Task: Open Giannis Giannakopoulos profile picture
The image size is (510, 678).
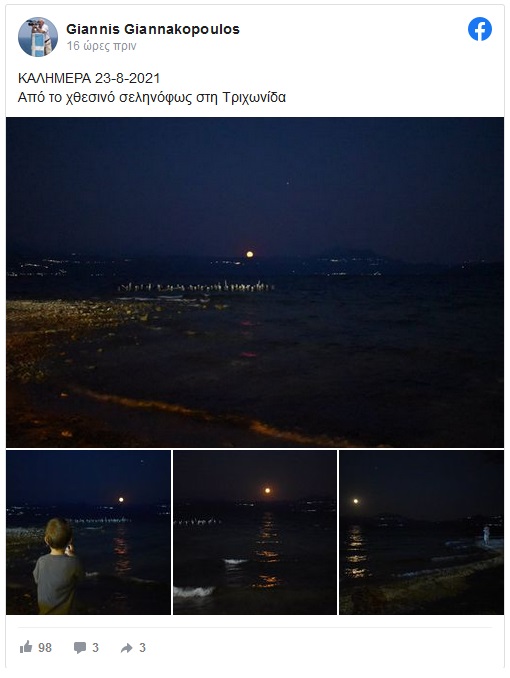Action: [x=38, y=37]
